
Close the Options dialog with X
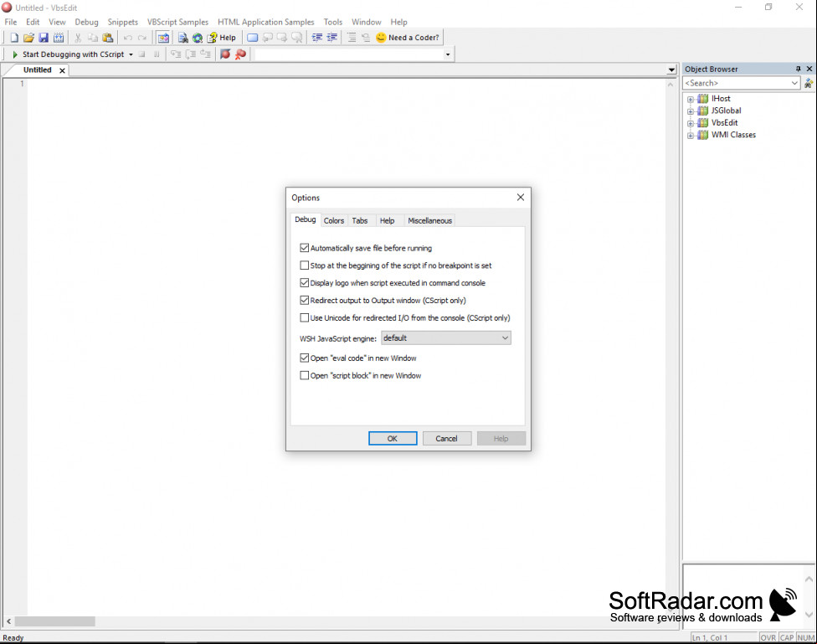[520, 197]
